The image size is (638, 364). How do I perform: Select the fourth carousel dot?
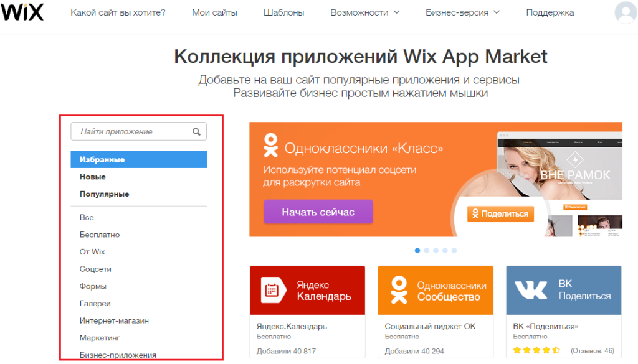[445, 251]
